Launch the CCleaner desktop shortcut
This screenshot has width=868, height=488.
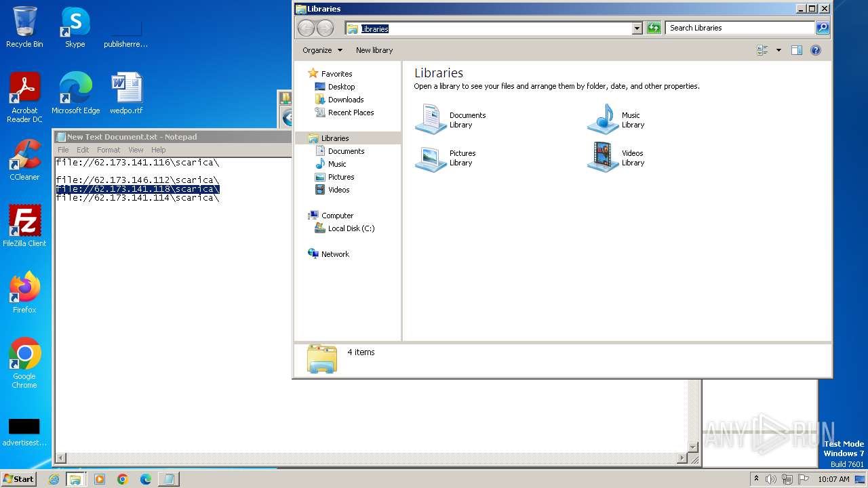pos(24,160)
